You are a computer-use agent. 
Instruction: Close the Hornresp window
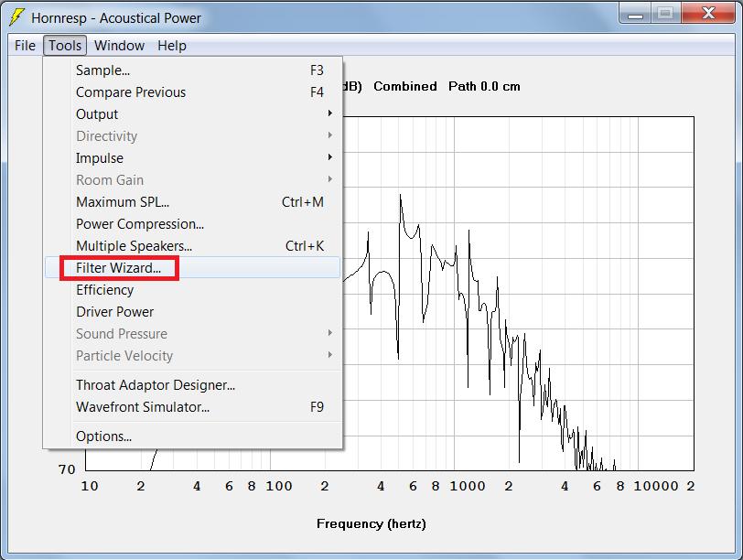click(x=708, y=13)
